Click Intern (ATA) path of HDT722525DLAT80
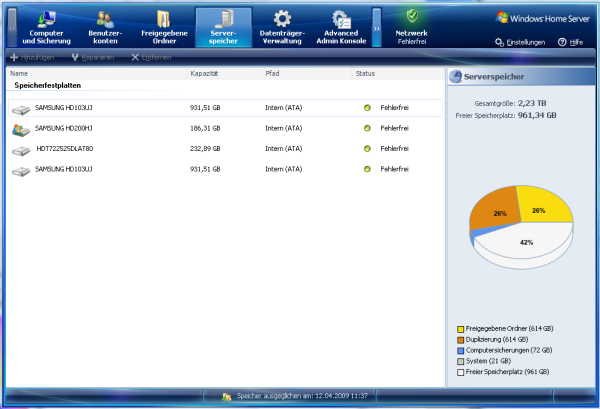This screenshot has height=409, width=600. pyautogui.click(x=284, y=148)
